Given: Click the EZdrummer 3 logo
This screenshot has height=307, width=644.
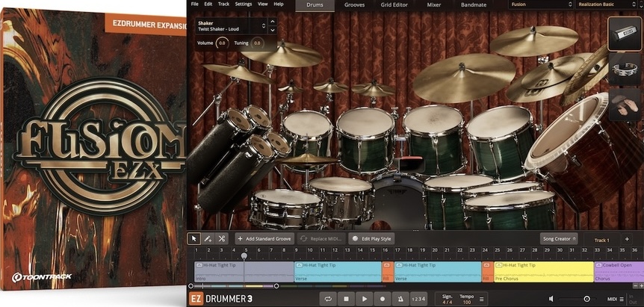Looking at the screenshot, I should pos(220,299).
